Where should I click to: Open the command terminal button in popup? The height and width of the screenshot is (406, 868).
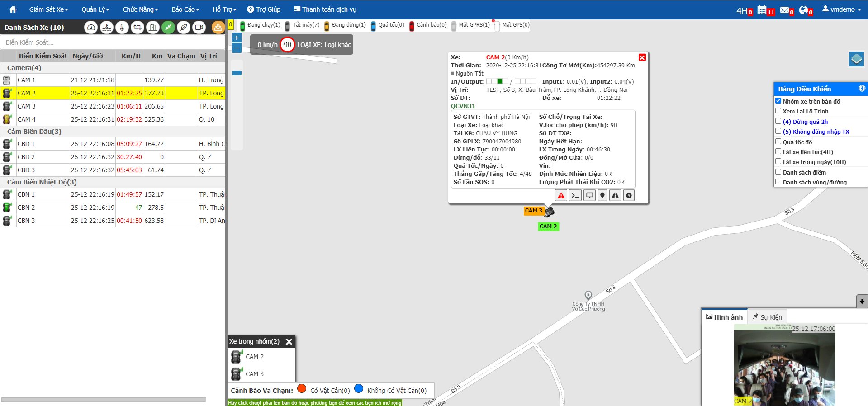pyautogui.click(x=575, y=195)
